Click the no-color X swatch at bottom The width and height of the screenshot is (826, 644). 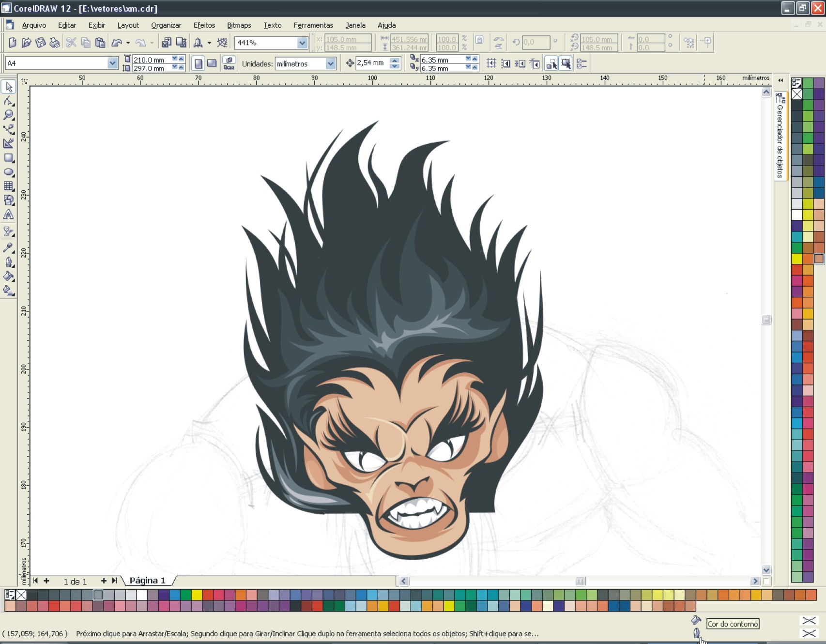point(21,595)
